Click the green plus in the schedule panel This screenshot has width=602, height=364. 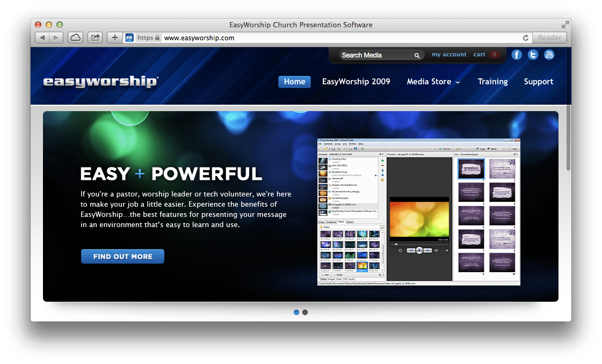click(x=382, y=161)
